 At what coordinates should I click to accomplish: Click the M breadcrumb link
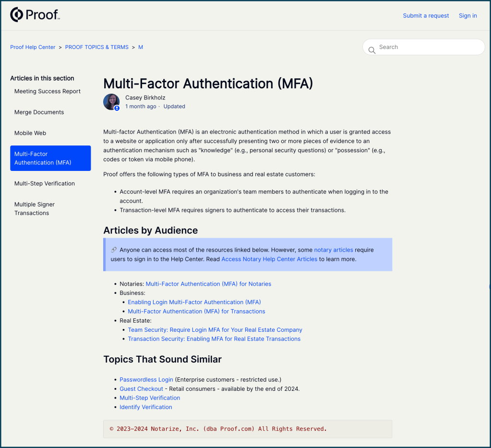(x=141, y=47)
